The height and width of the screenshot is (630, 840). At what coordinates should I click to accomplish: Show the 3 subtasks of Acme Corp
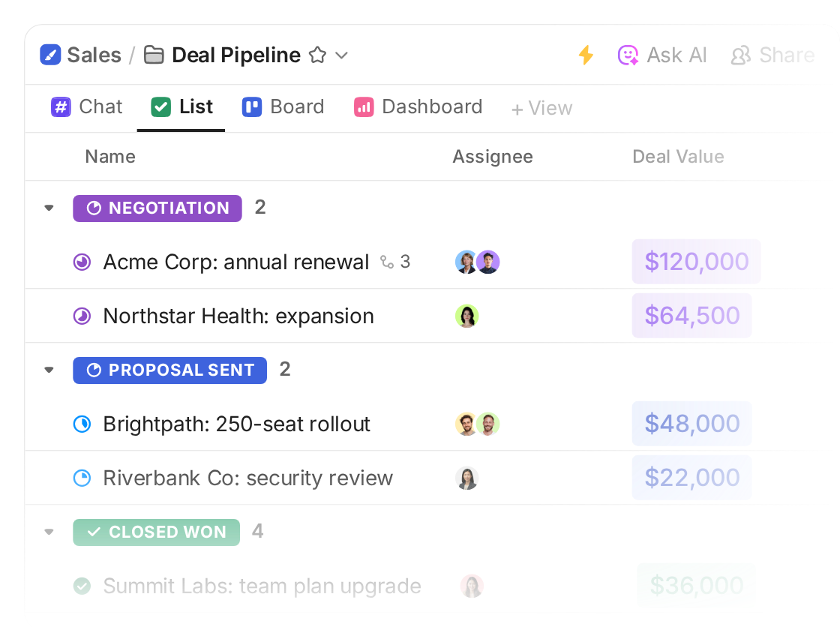click(x=395, y=262)
